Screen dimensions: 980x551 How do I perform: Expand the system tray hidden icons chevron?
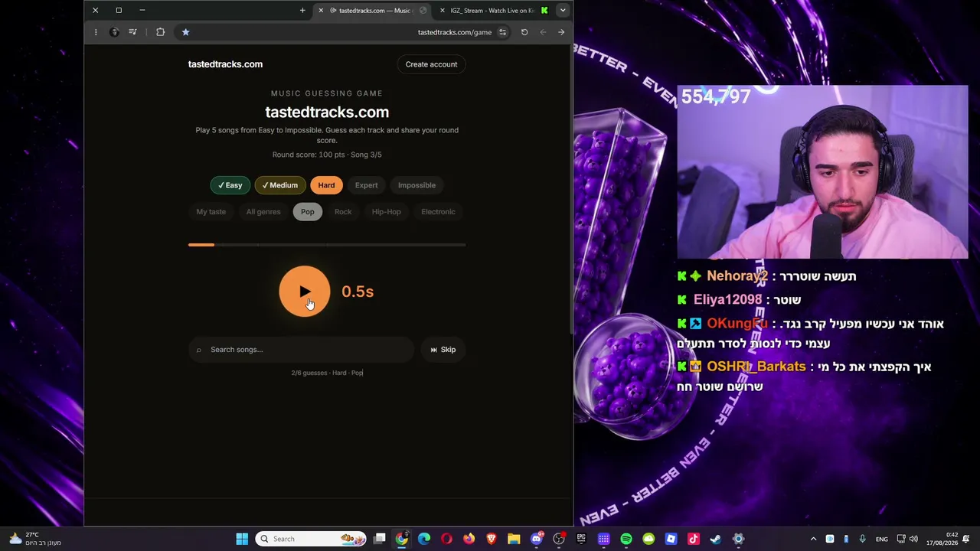(813, 539)
